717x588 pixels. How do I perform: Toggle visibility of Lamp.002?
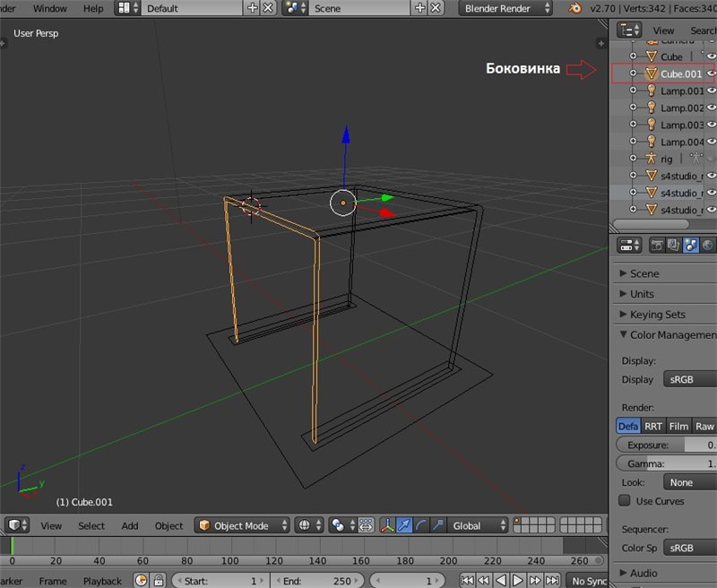tap(711, 108)
